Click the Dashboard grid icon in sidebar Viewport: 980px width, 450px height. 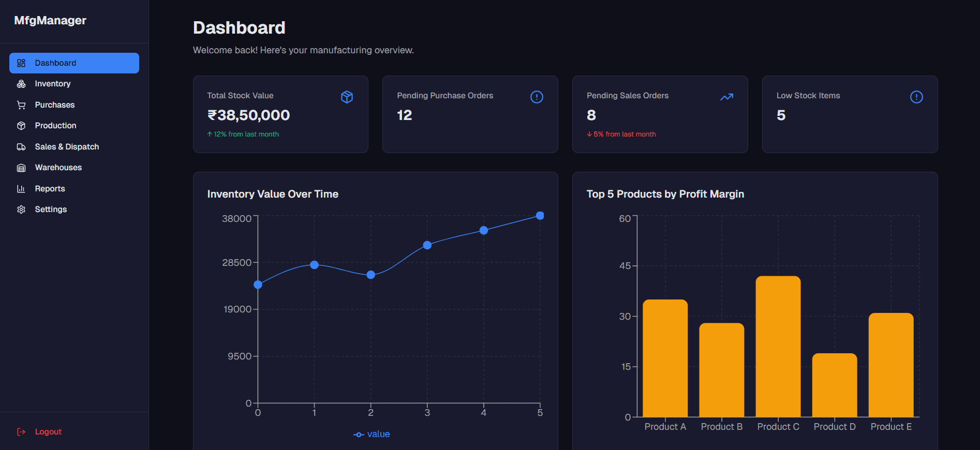(x=21, y=63)
